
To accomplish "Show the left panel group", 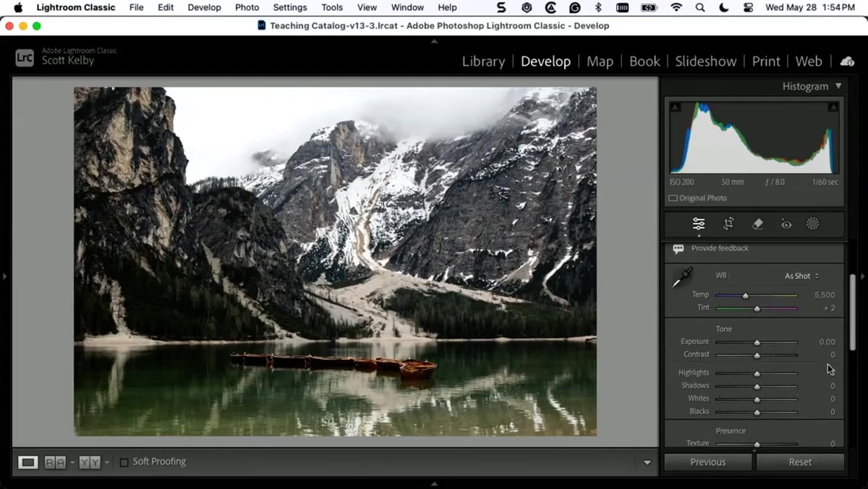I will pyautogui.click(x=5, y=276).
